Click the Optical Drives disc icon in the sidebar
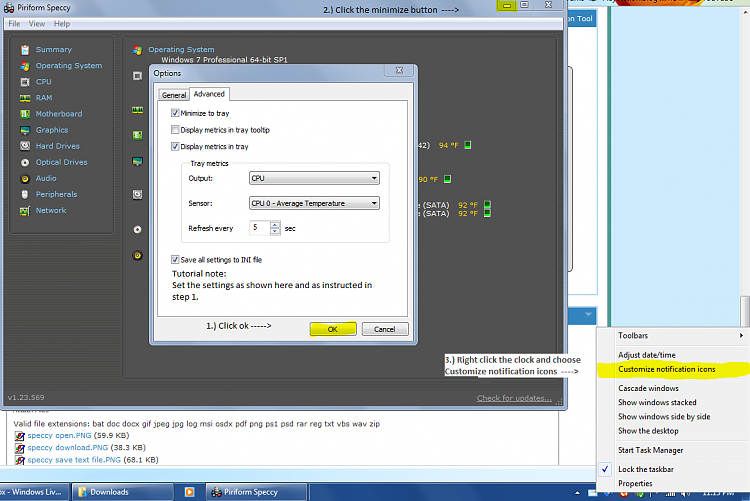The width and height of the screenshot is (750, 501). 25,163
